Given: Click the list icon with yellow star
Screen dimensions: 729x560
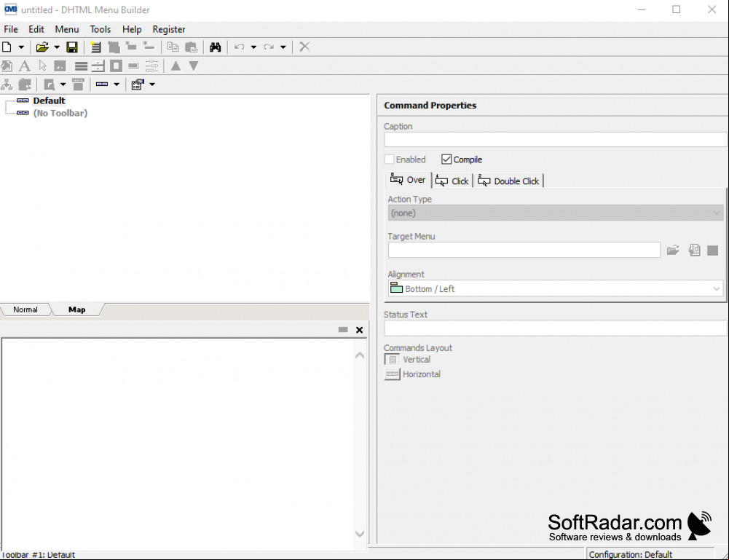Looking at the screenshot, I should coord(95,47).
